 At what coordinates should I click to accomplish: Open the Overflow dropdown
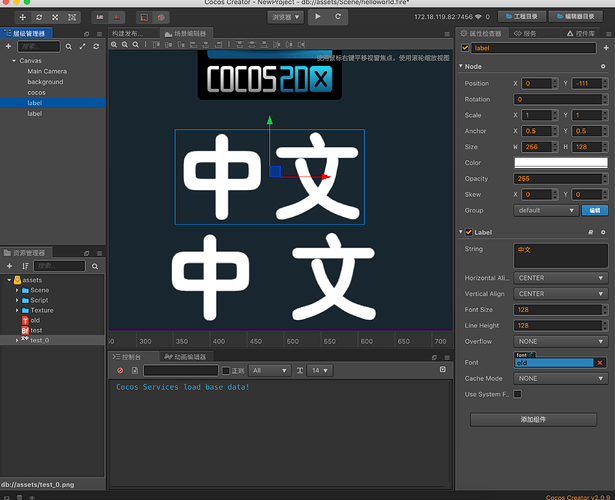tap(561, 342)
